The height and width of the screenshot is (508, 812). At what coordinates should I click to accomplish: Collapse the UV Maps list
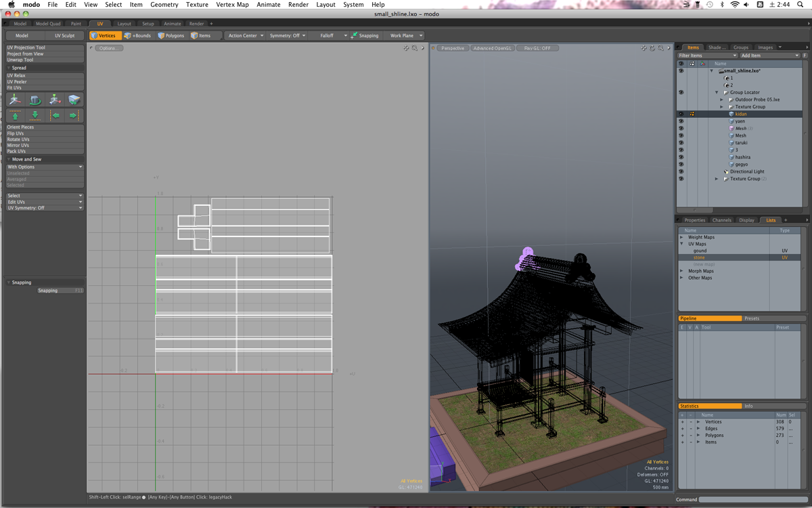pos(682,244)
